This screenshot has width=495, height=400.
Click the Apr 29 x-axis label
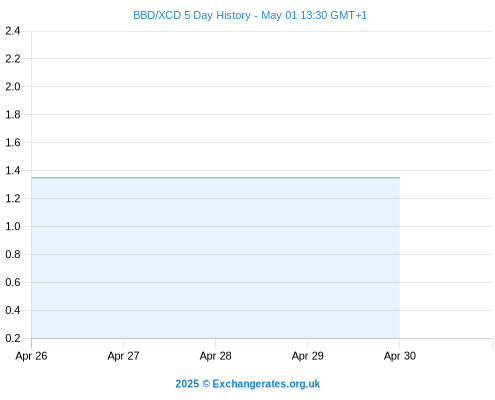click(307, 356)
